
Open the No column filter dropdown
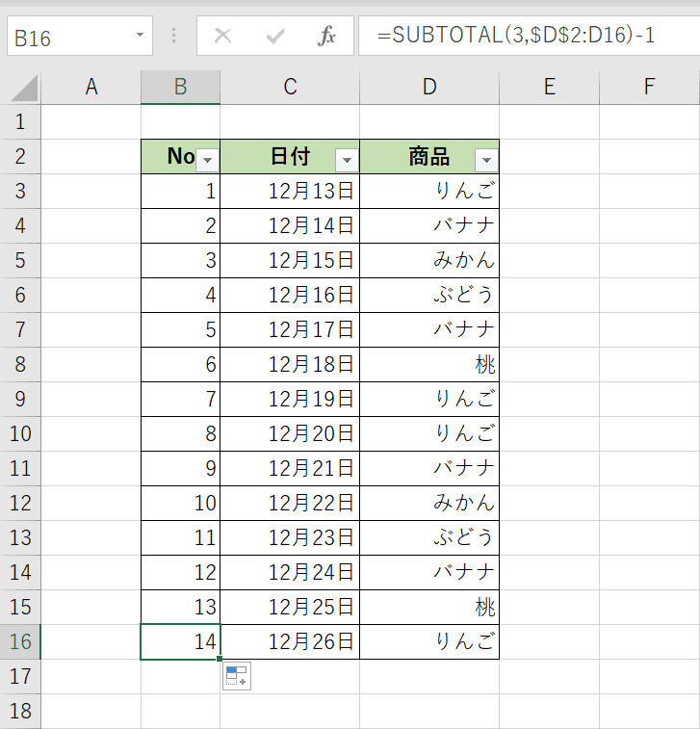click(x=207, y=161)
